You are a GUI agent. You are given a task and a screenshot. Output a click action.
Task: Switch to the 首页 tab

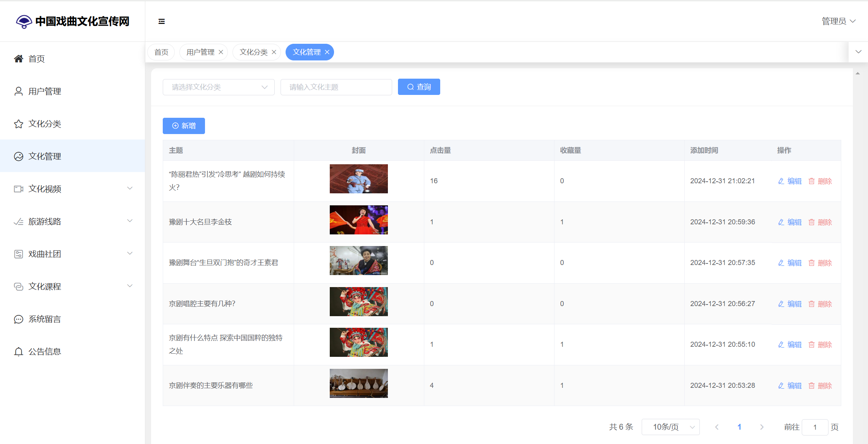coord(161,52)
